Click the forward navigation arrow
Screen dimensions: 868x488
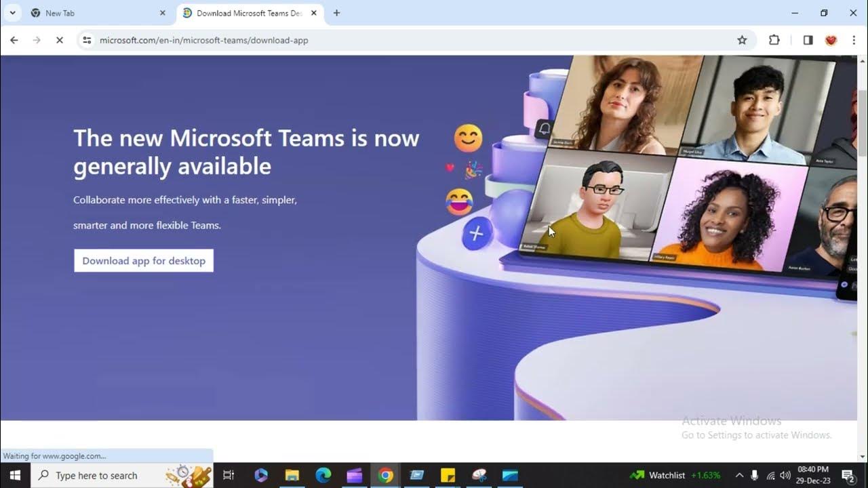point(37,40)
